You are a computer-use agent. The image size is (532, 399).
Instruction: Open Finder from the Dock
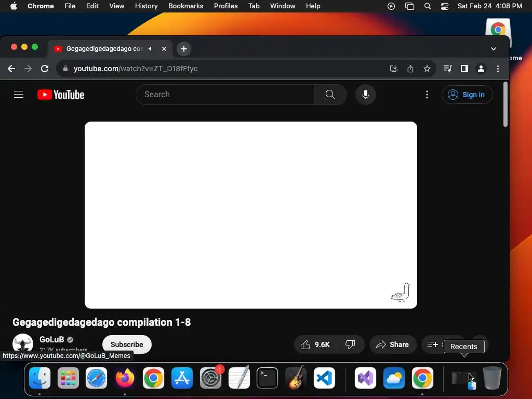click(x=39, y=378)
